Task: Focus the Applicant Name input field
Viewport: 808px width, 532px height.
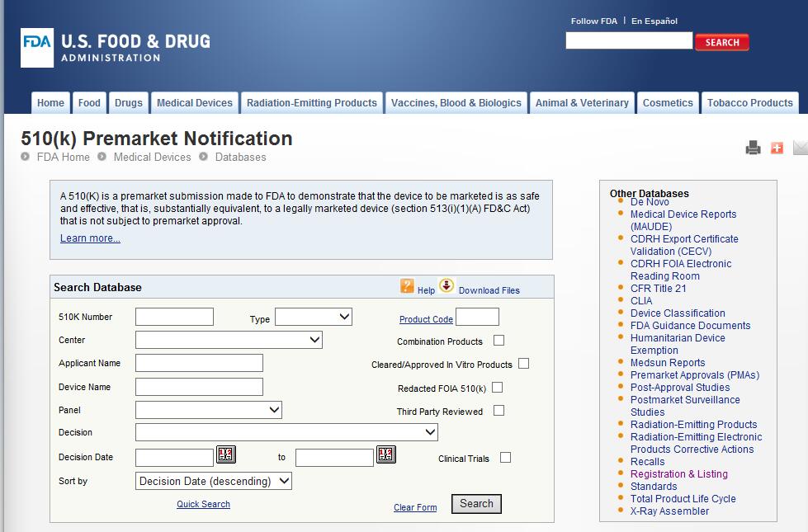Action: coord(199,363)
